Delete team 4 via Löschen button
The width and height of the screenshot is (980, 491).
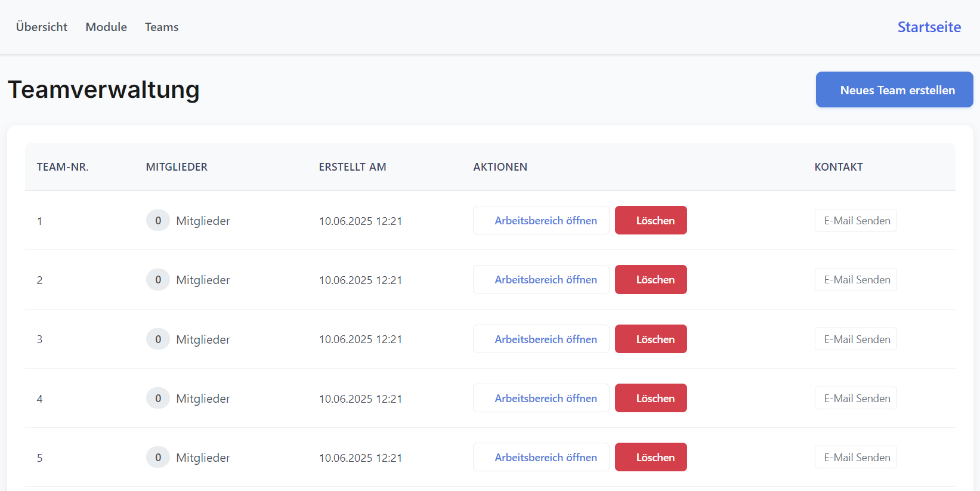coord(651,398)
